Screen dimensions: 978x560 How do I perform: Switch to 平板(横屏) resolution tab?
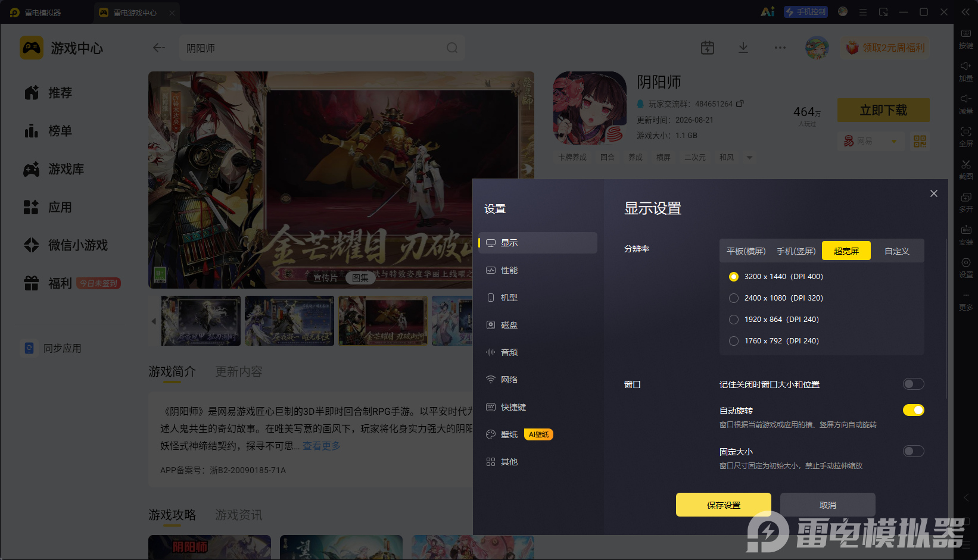(x=746, y=251)
